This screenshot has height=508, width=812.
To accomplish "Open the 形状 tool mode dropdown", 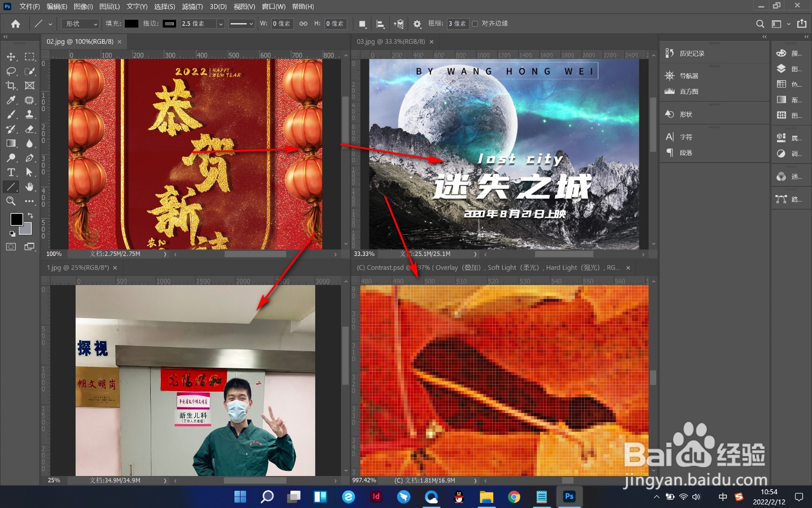I will pos(80,24).
